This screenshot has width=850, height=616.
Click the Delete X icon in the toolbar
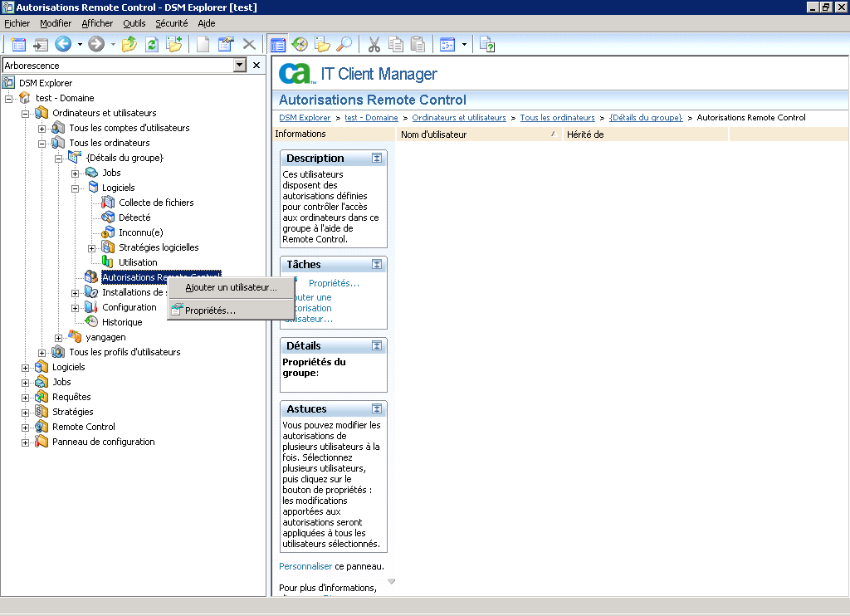[247, 44]
